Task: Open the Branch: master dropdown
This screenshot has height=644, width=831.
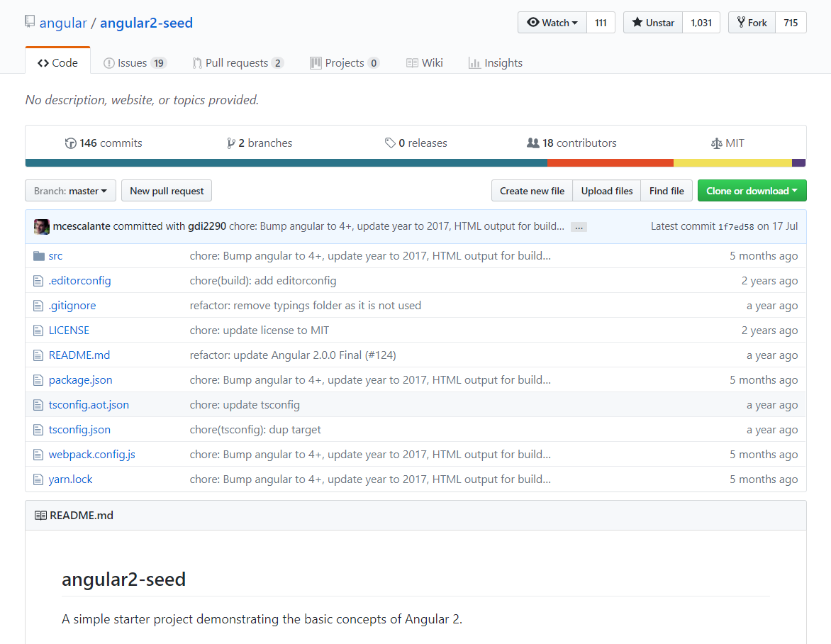Action: (70, 191)
